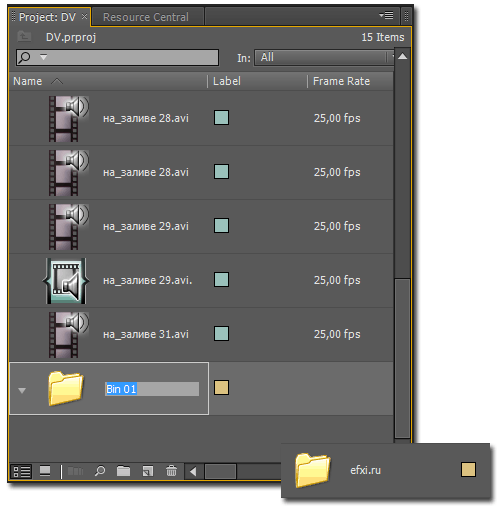Create a New Bin folder icon

[123, 471]
